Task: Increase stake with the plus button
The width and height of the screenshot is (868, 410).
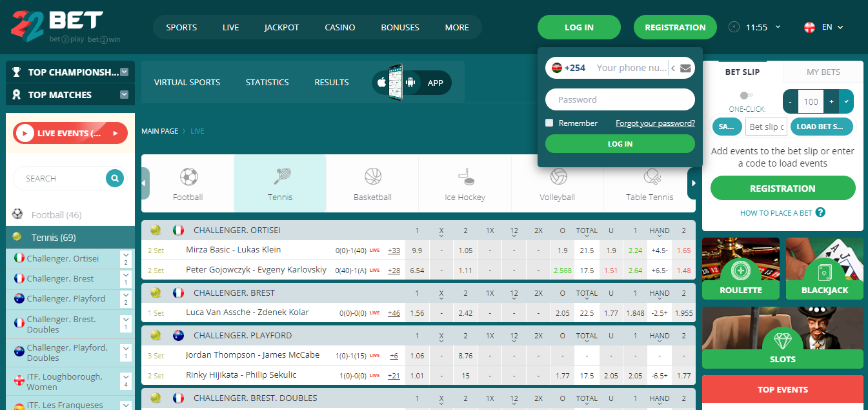Action: coord(831,101)
